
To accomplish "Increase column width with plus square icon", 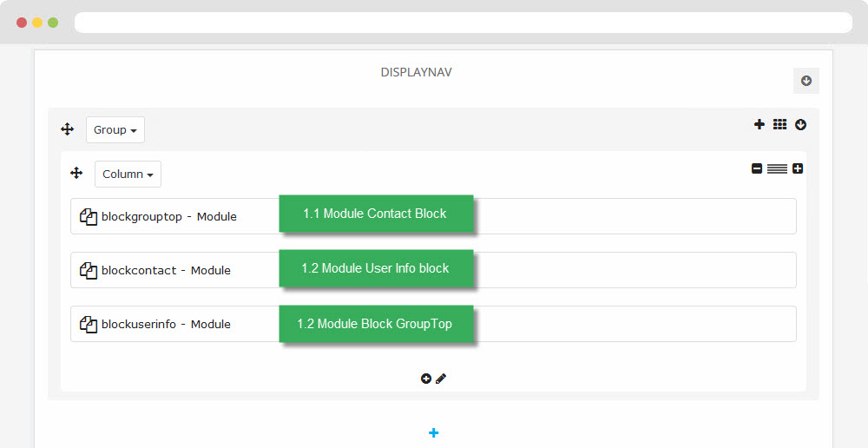I will (798, 168).
